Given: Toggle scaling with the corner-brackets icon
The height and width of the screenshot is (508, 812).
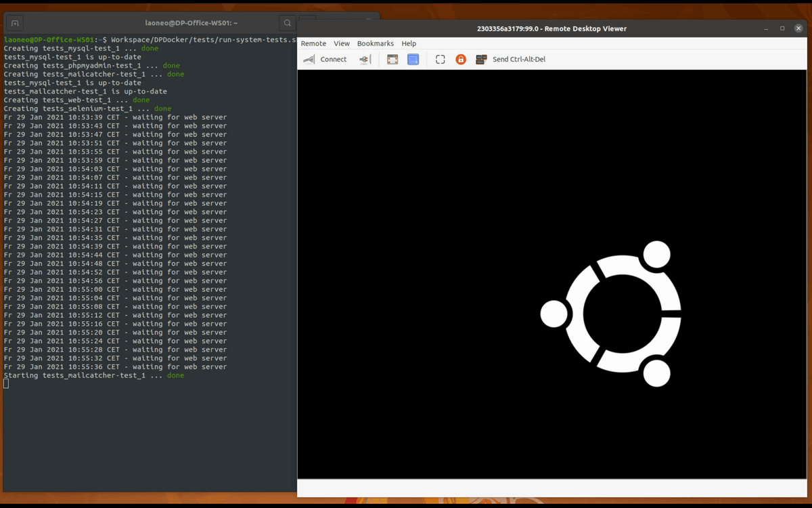Looking at the screenshot, I should [440, 60].
